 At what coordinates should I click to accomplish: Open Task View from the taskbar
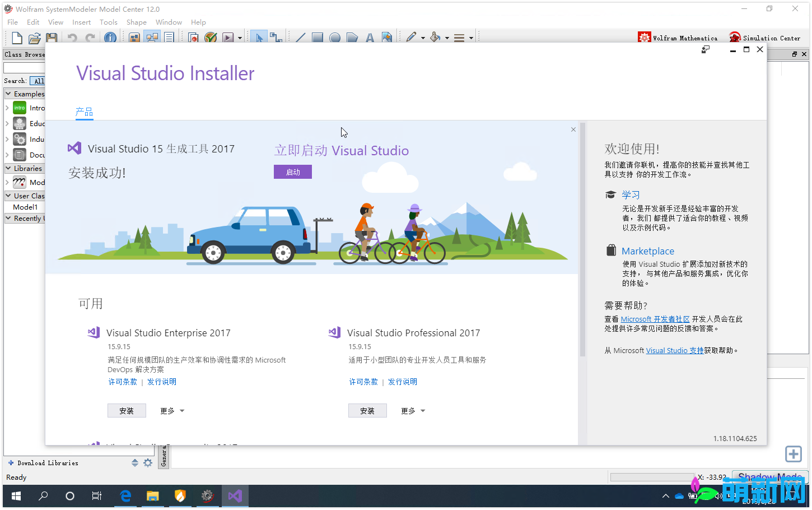(x=97, y=496)
